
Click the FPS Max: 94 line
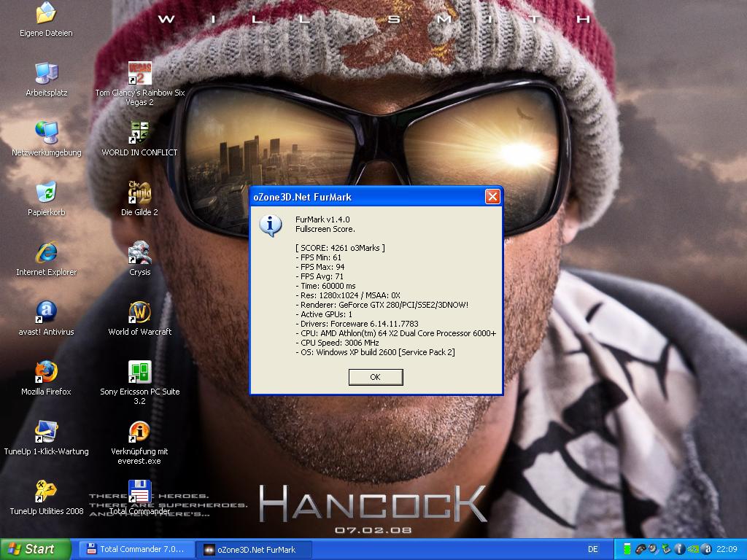point(320,267)
